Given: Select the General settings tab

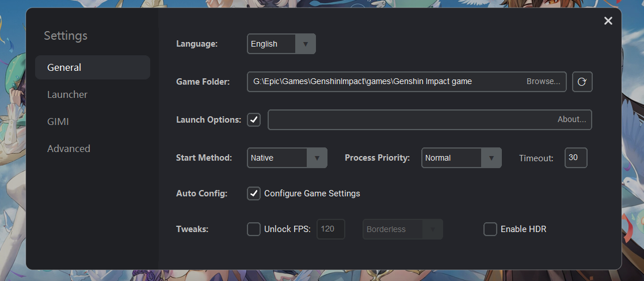Looking at the screenshot, I should pos(93,67).
